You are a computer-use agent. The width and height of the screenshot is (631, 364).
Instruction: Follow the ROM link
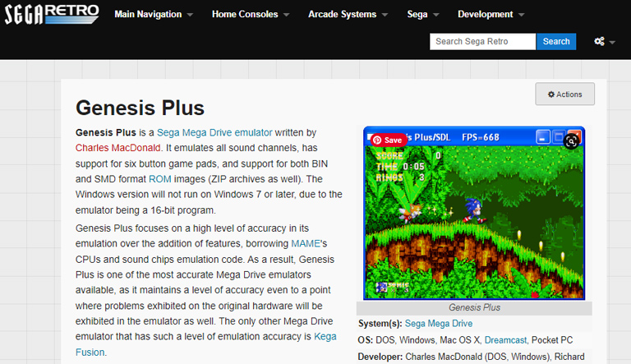(x=159, y=179)
